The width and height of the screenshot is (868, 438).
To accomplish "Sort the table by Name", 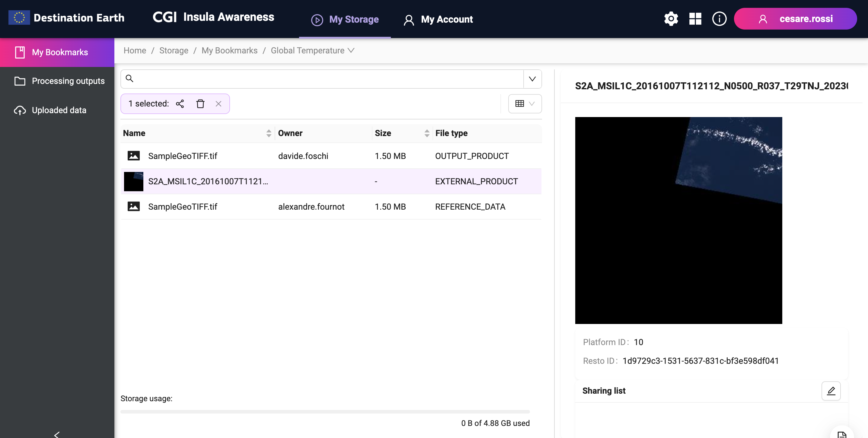I will pos(269,133).
